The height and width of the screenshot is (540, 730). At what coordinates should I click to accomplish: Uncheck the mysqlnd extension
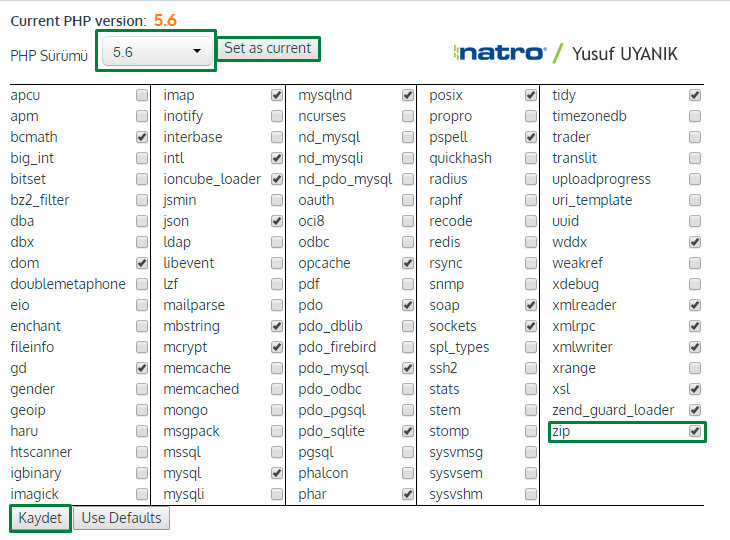click(x=408, y=95)
